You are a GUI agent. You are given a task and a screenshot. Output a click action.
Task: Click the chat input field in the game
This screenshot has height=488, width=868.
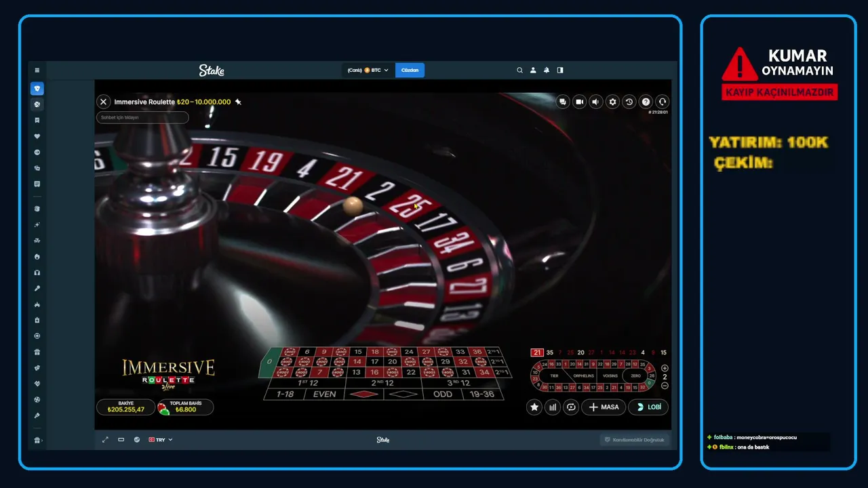tap(142, 117)
